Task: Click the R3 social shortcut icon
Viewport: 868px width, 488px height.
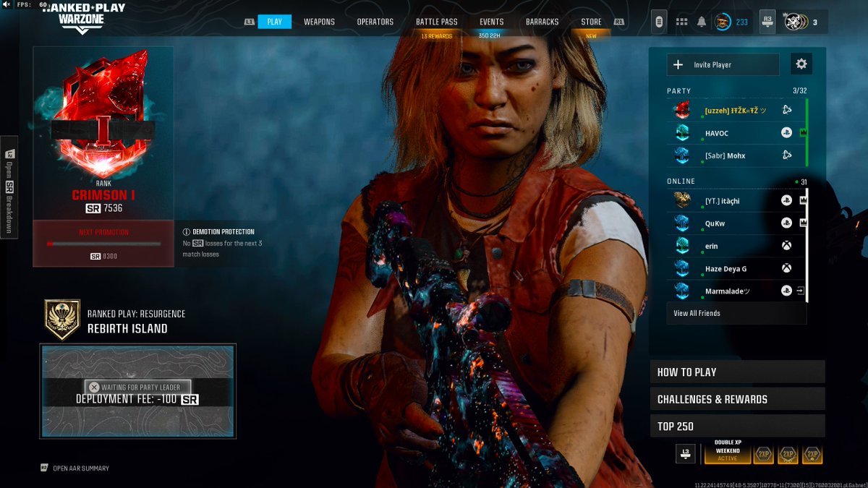Action: 767,22
